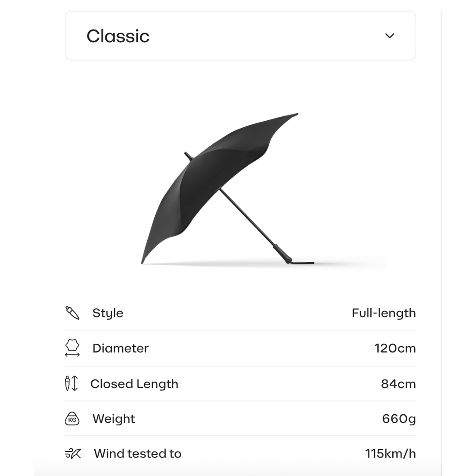Click the canopy diameter icon
Image resolution: width=476 pixels, height=476 pixels.
tap(72, 348)
